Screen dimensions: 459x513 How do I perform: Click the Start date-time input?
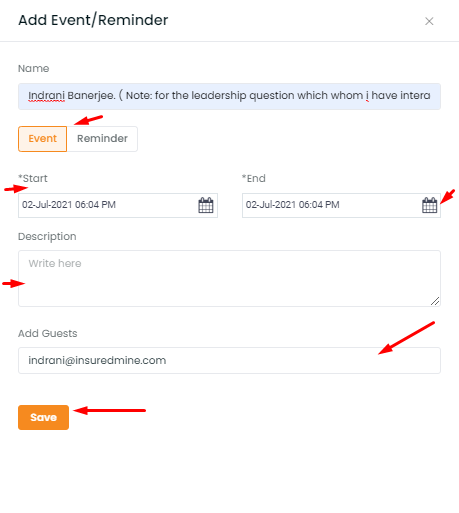118,205
